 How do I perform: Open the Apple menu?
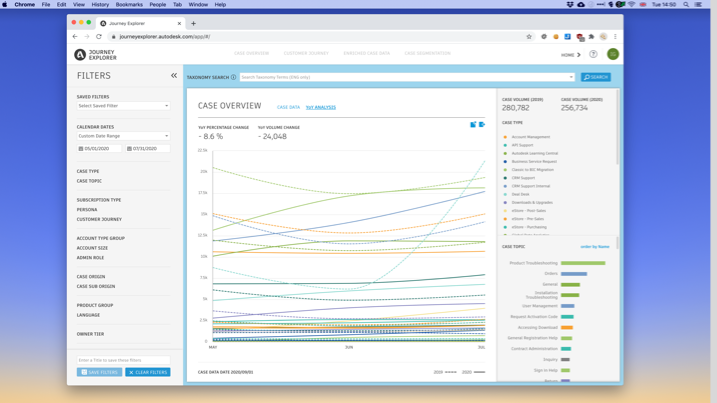(x=5, y=5)
